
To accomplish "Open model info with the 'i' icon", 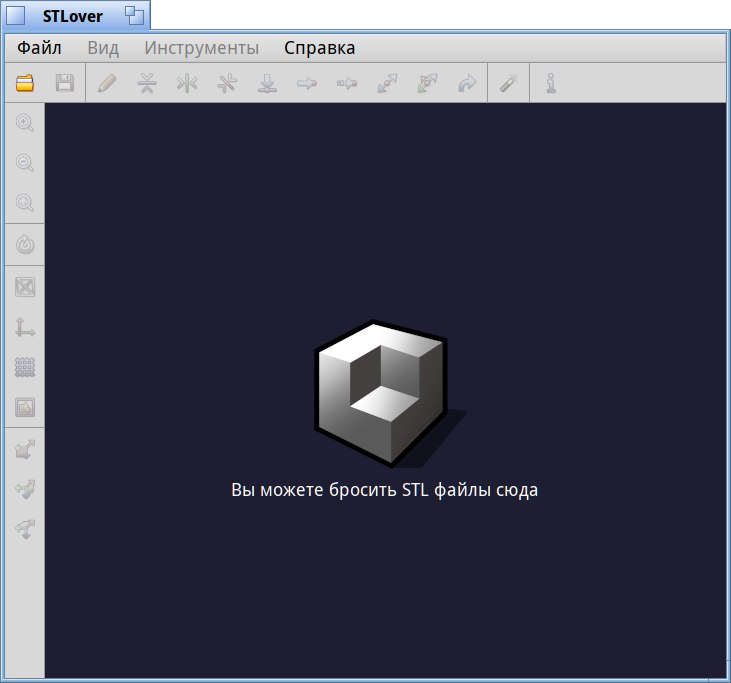I will (551, 83).
